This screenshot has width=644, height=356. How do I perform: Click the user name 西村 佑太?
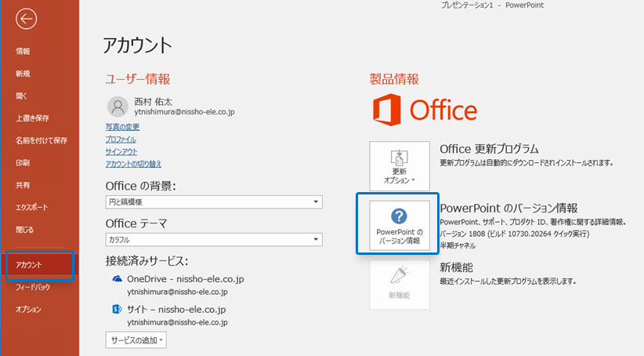point(154,101)
